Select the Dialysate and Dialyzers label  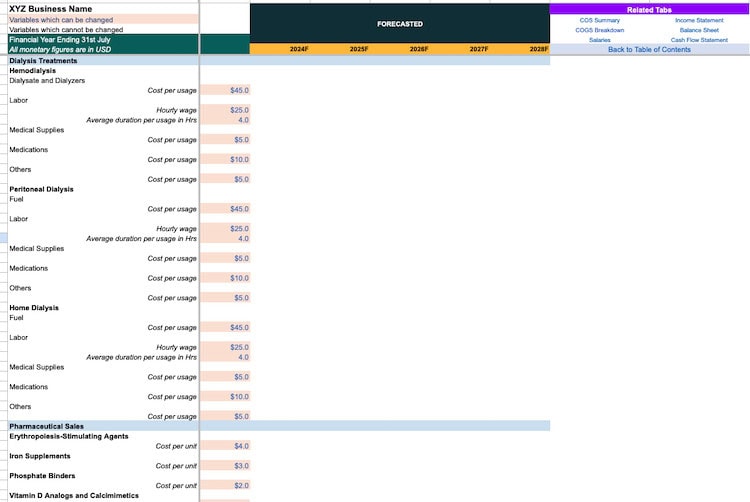(47, 80)
